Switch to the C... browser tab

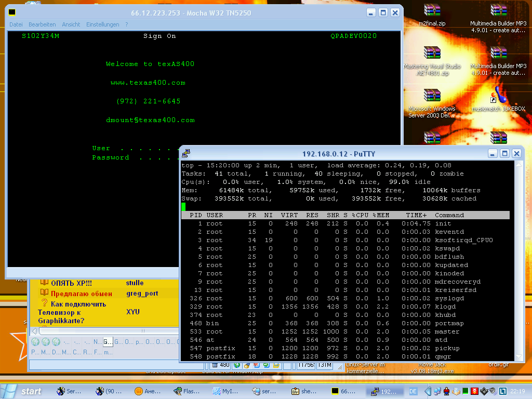tap(77, 352)
